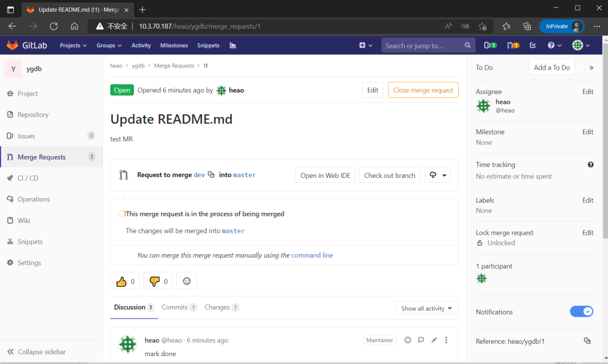Open the GitLab home logo
608x364 pixels.
(27, 46)
